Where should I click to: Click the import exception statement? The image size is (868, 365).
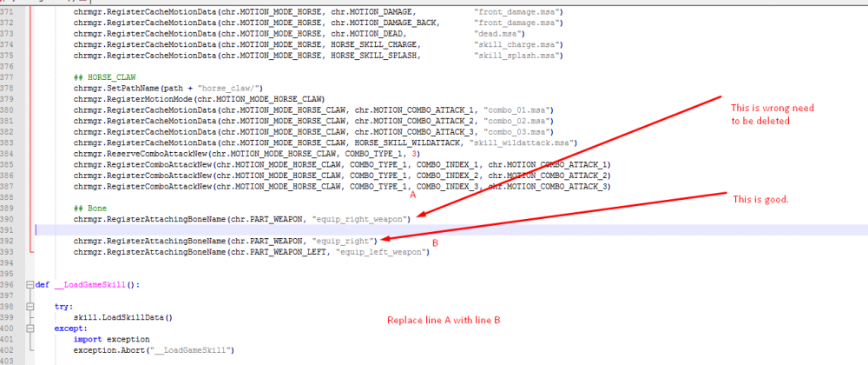pos(111,339)
